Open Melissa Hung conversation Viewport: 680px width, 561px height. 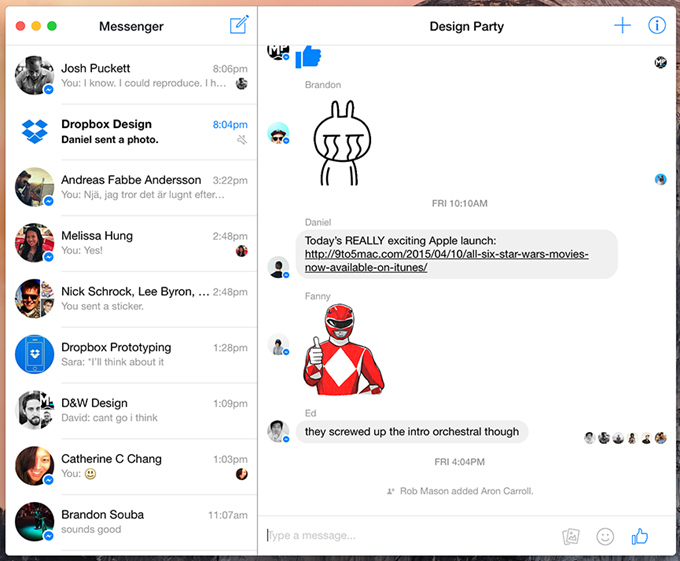click(131, 243)
